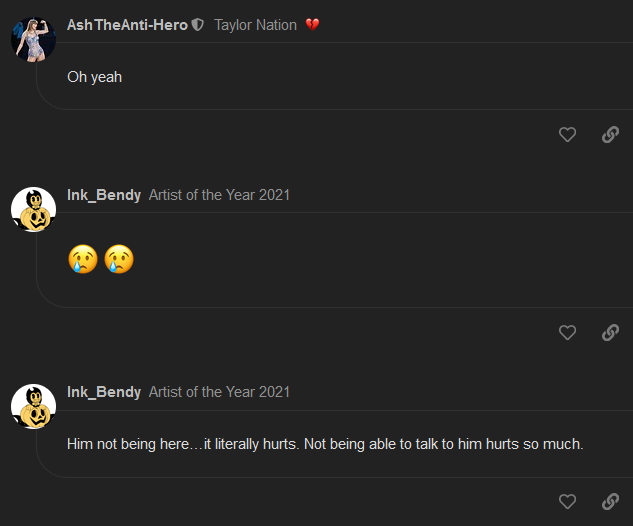Viewport: 633px width, 526px height.
Task: Click Ink_Bendy username on emoji post
Action: coord(104,195)
